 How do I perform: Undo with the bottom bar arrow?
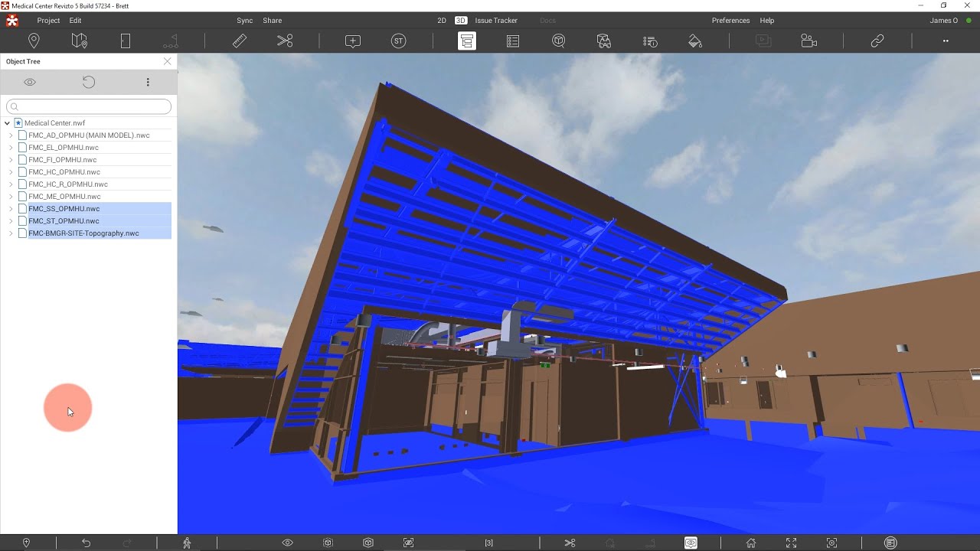(86, 543)
